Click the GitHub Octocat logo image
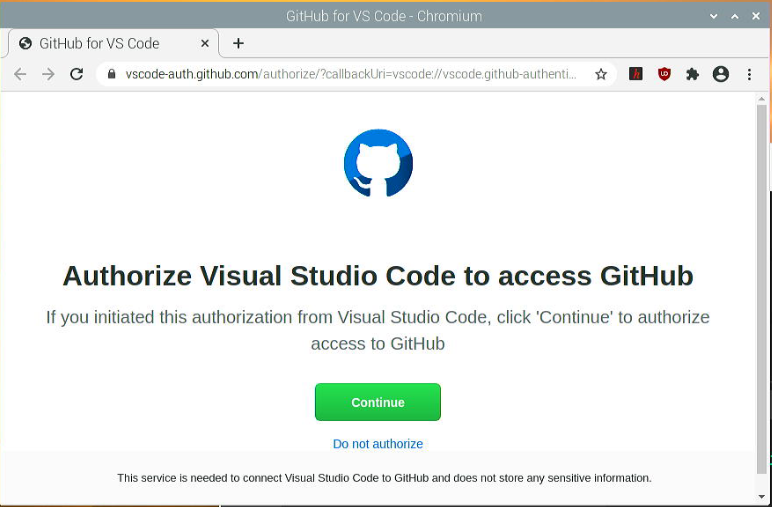772x507 pixels. tap(378, 163)
